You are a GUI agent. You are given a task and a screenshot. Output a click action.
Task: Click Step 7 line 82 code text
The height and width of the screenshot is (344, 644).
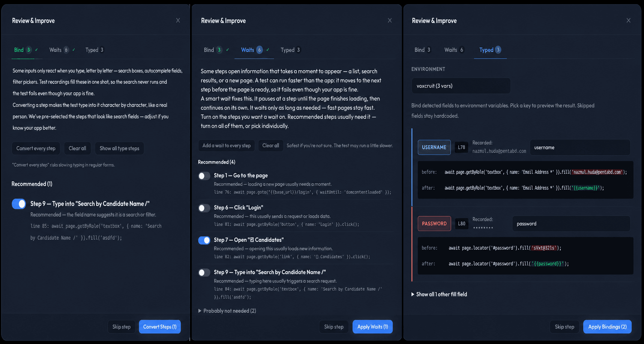[292, 257]
